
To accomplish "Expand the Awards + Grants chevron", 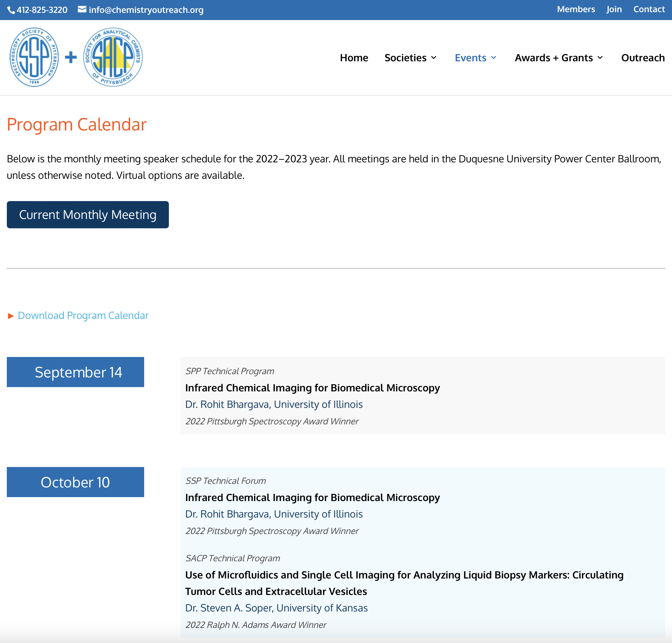I will 600,58.
